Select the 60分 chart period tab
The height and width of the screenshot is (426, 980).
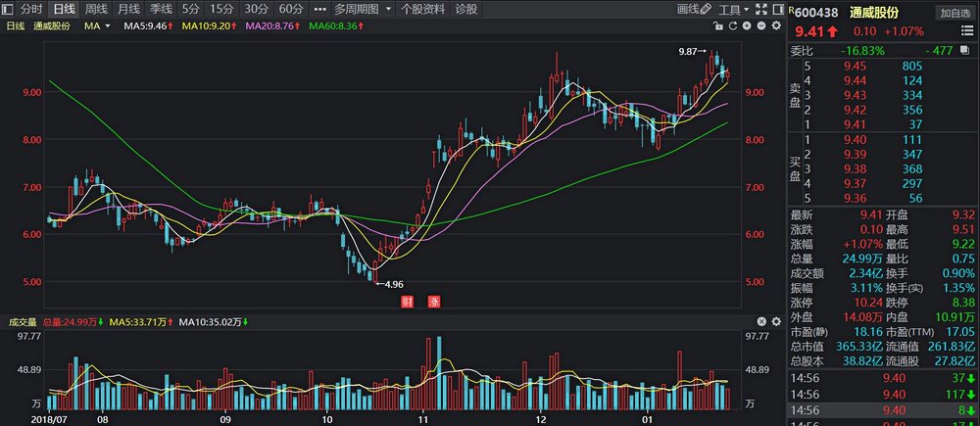291,9
